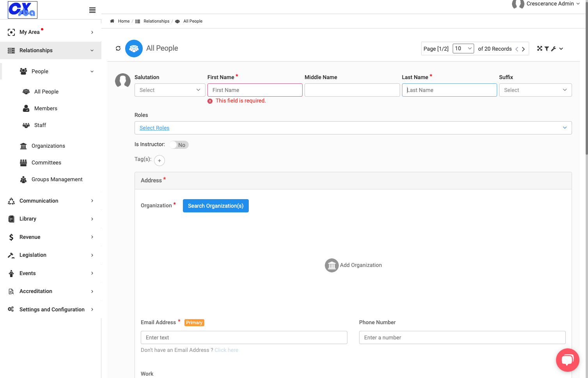Focus the Last Name input field
The width and height of the screenshot is (588, 378).
(450, 90)
